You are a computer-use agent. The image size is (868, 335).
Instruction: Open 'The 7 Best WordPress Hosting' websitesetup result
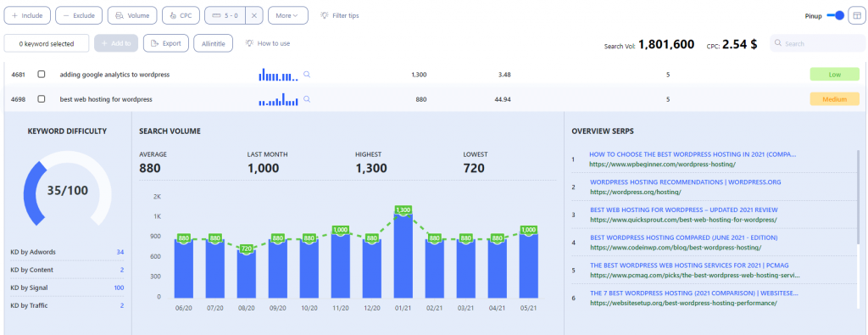(x=694, y=293)
